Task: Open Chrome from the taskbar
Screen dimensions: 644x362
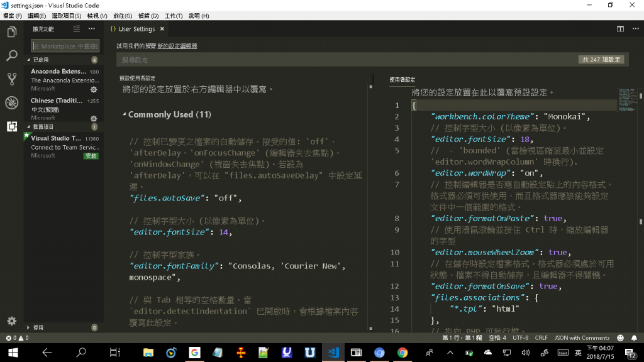Action: click(402, 353)
